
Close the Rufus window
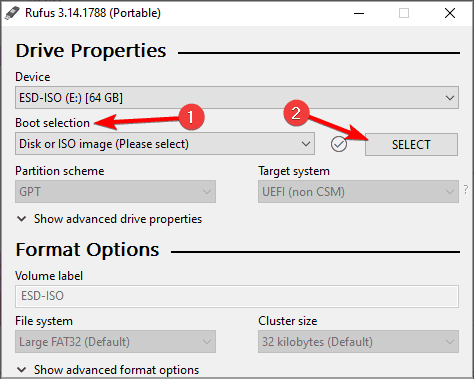coord(450,13)
